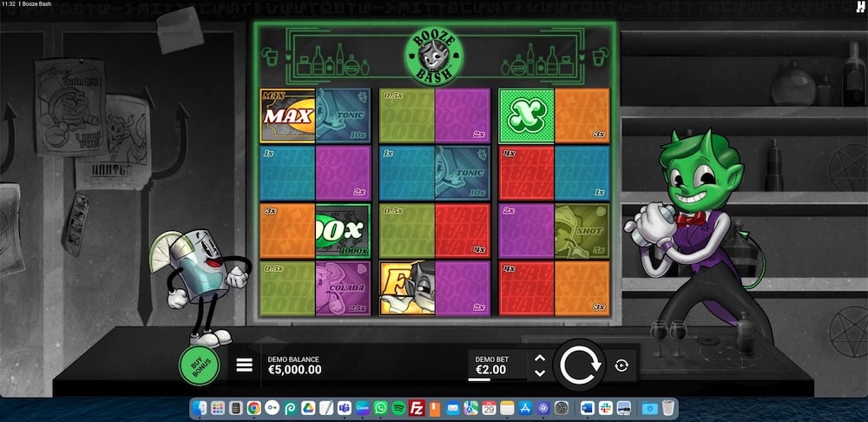Open the purple round app in dock

543,409
